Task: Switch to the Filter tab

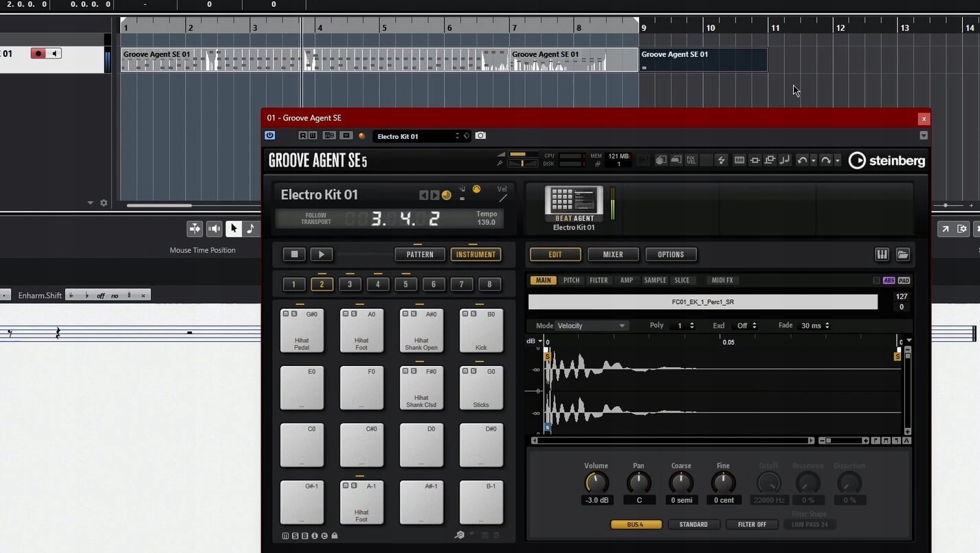Action: click(x=599, y=281)
